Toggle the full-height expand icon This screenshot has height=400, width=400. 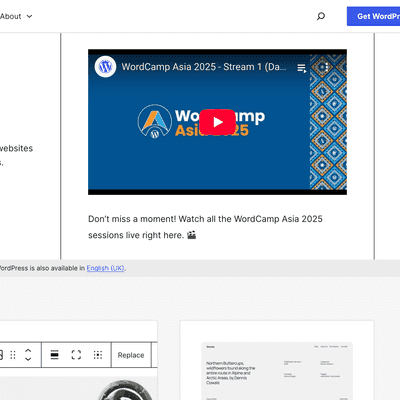(76, 355)
